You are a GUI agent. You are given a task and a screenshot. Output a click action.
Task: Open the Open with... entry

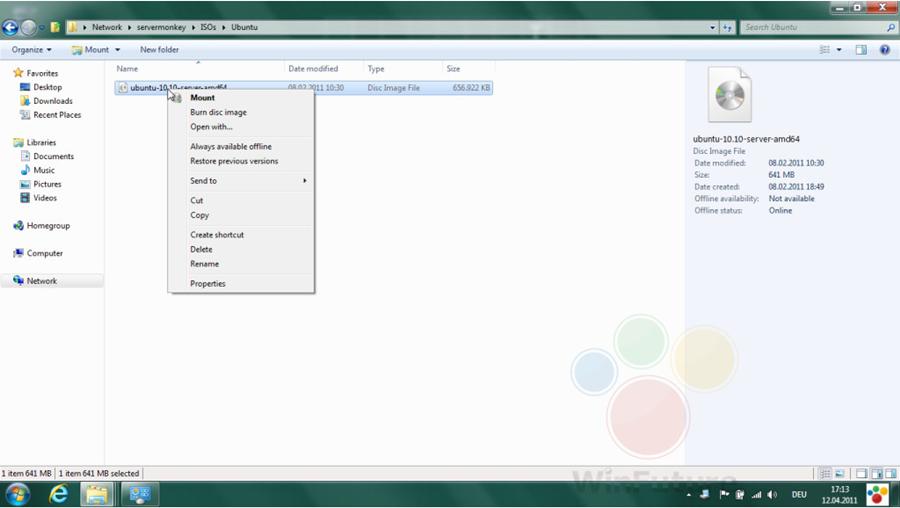pyautogui.click(x=211, y=127)
